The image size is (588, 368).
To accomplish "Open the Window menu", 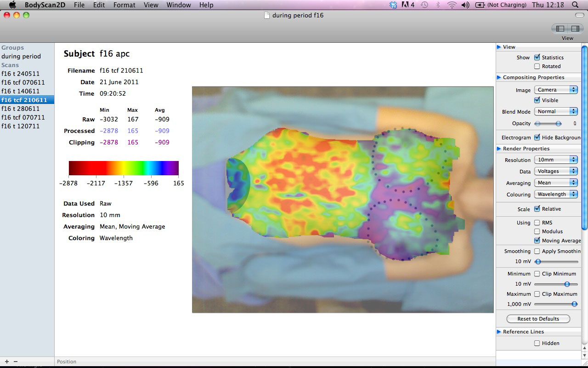I will pos(179,5).
